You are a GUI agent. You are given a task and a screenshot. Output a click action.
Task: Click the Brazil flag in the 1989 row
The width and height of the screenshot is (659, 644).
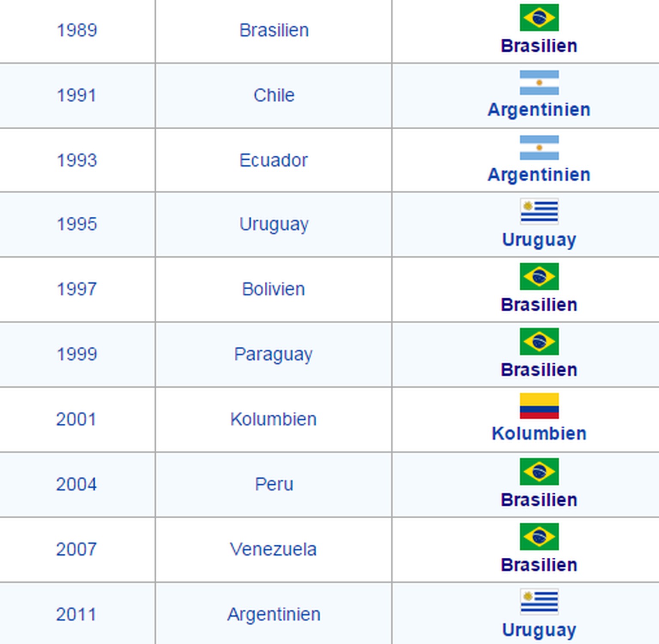[x=539, y=18]
